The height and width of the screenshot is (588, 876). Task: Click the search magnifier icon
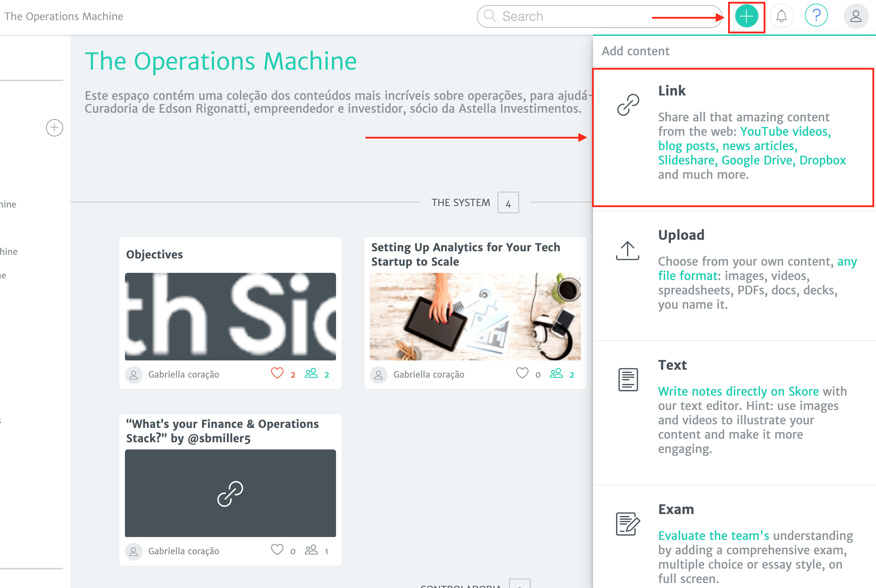pos(490,16)
